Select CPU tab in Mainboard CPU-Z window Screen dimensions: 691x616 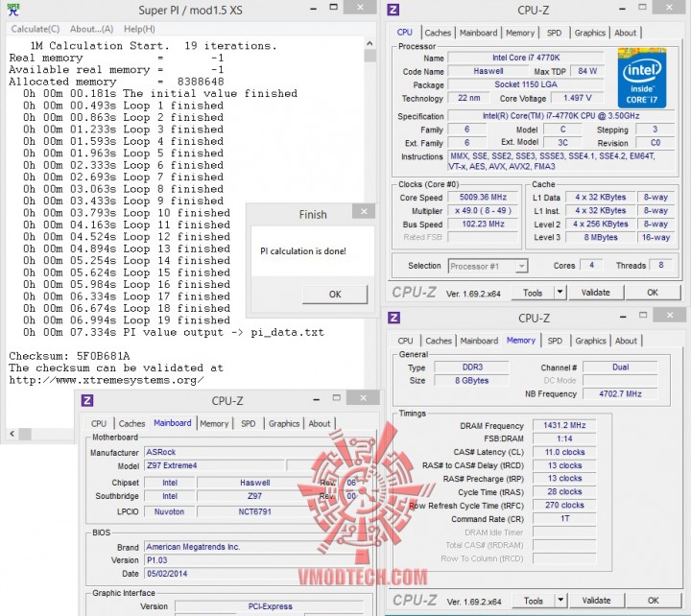pos(99,423)
